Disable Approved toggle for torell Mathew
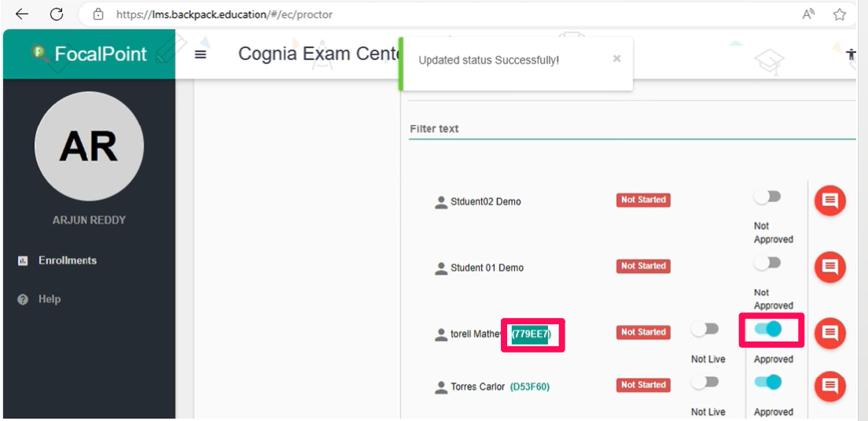868x421 pixels. coord(768,329)
